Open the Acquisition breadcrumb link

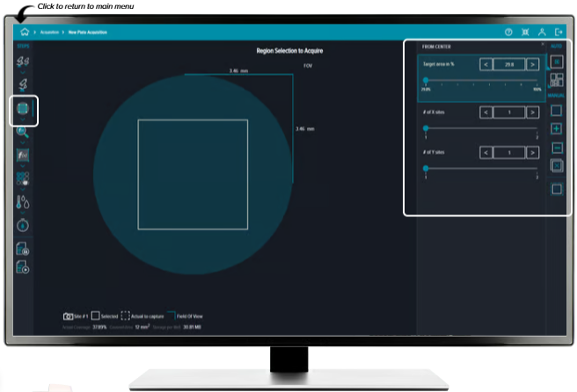(x=49, y=33)
